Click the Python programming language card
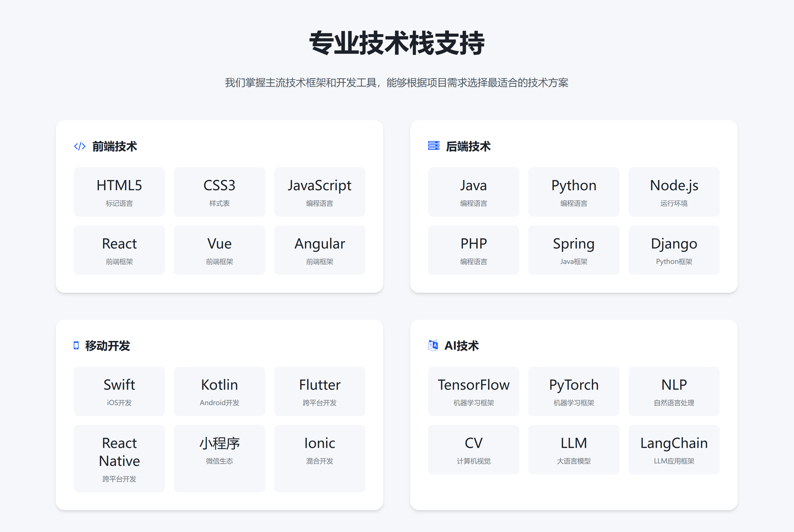794x532 pixels. [x=574, y=192]
